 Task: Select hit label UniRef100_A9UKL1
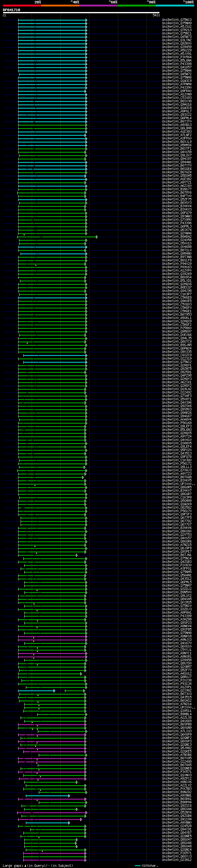pos(176,318)
